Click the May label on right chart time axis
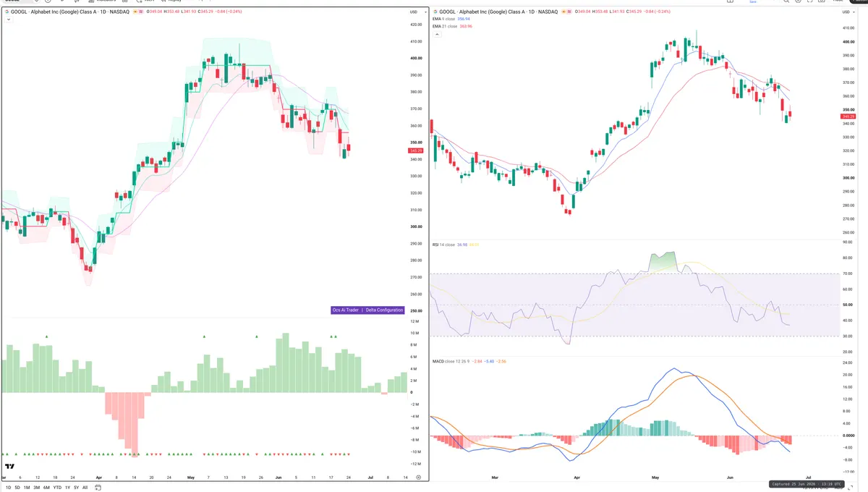 pos(656,478)
